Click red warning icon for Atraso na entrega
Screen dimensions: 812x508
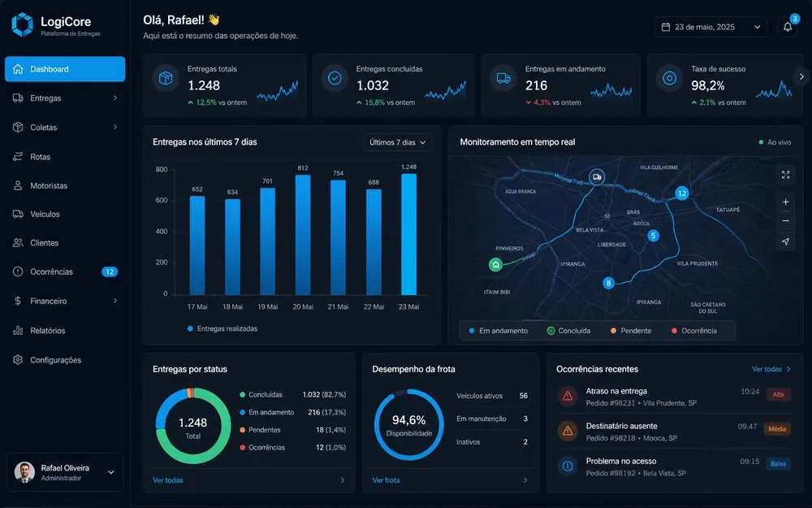point(568,396)
